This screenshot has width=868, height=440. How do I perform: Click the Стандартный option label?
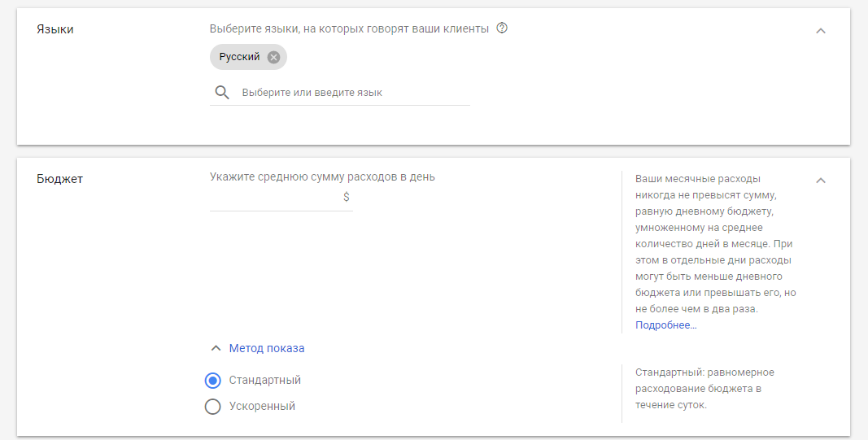click(265, 381)
